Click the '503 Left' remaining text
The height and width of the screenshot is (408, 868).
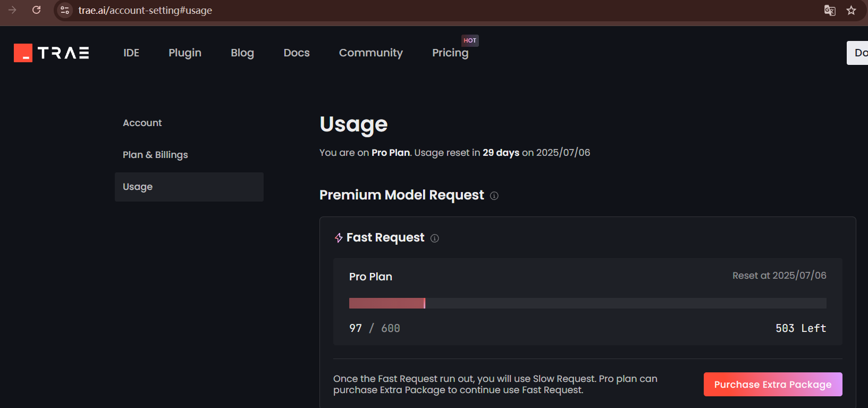(x=801, y=328)
